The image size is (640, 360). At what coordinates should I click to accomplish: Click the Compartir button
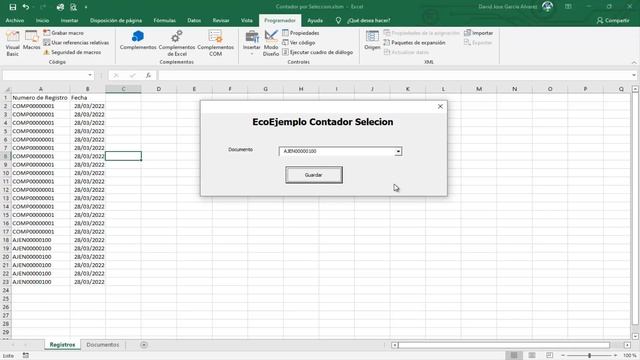pos(613,20)
